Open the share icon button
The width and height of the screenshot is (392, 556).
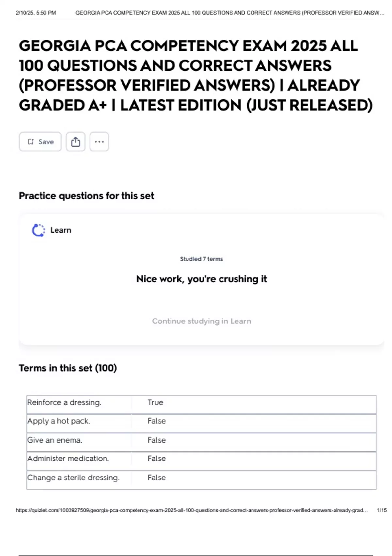pos(75,142)
